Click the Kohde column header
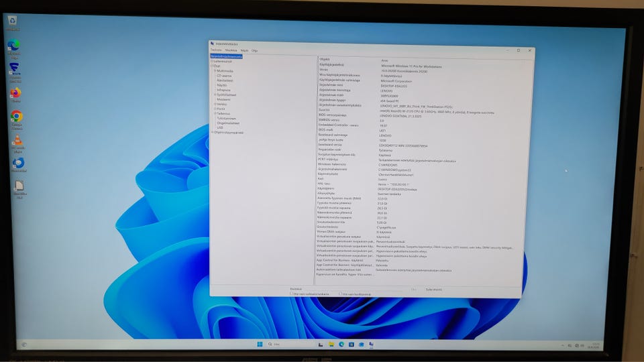Image resolution: width=644 pixels, height=362 pixels. 325,59
